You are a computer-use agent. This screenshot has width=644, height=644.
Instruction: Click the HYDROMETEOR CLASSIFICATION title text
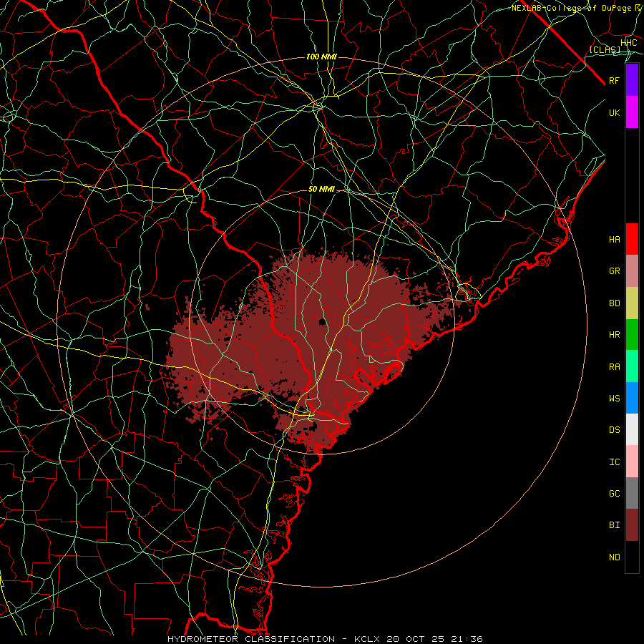click(251, 639)
